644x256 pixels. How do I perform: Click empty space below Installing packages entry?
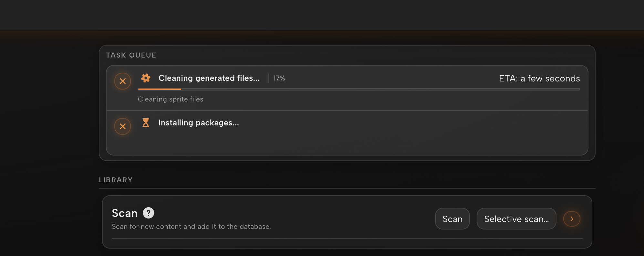(347, 144)
